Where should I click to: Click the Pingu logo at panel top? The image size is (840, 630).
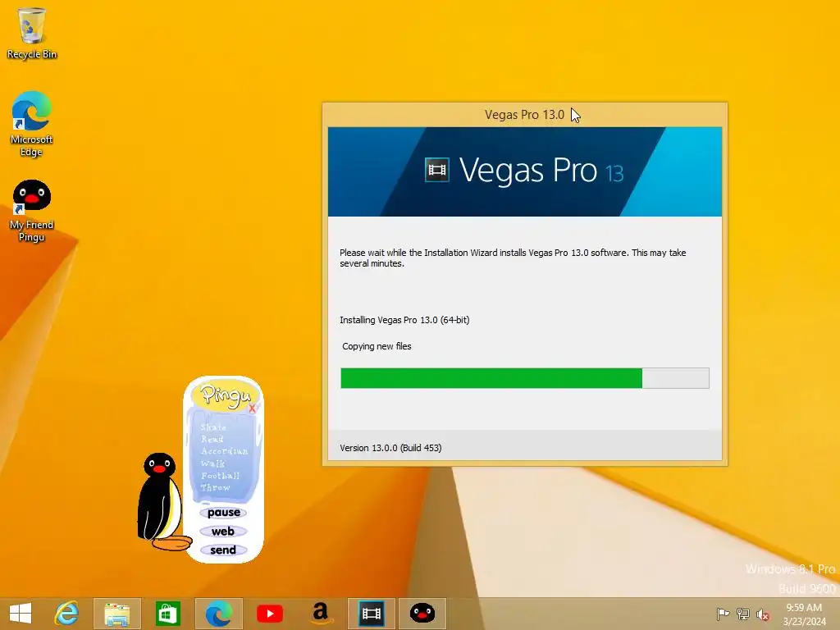[x=226, y=395]
